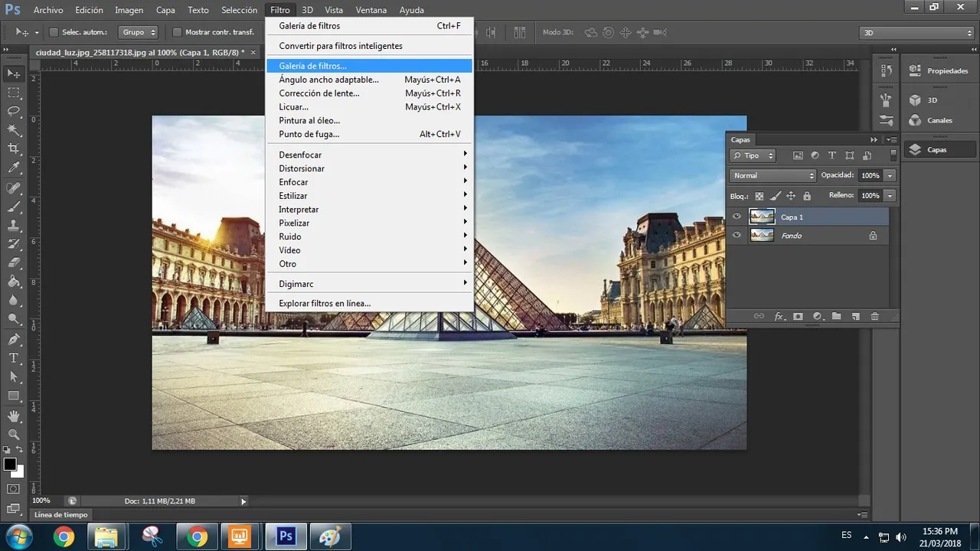This screenshot has width=980, height=551.
Task: Select the Pen tool
Action: [x=14, y=340]
